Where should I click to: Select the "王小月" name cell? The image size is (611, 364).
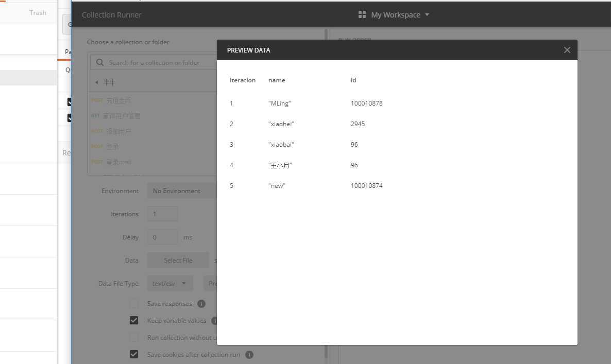click(x=280, y=165)
